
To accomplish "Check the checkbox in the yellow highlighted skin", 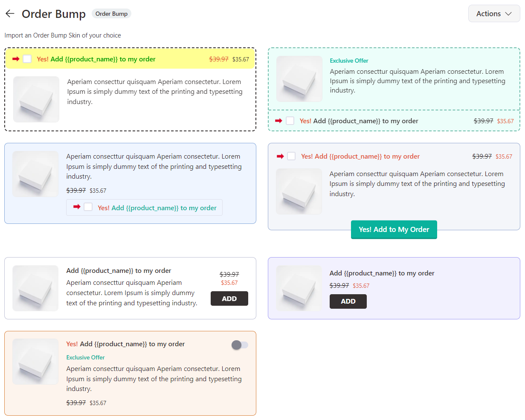I will [27, 59].
